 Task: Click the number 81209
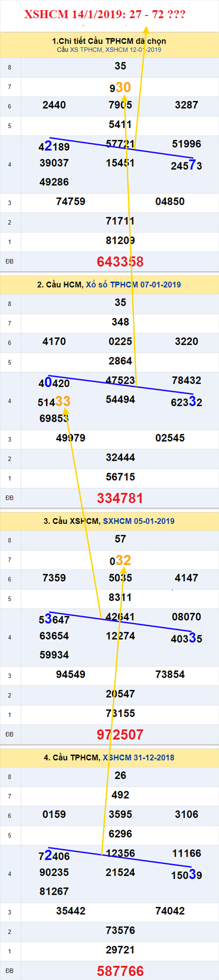(x=120, y=241)
